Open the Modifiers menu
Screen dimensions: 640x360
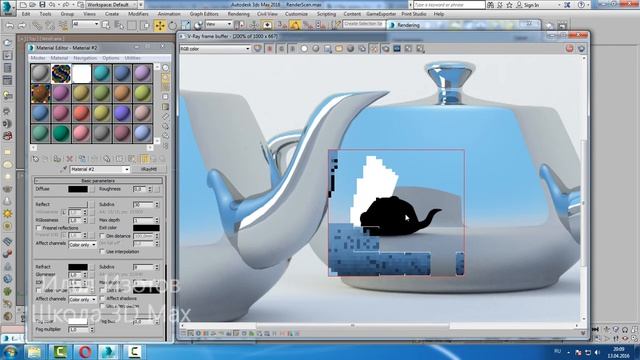point(138,14)
